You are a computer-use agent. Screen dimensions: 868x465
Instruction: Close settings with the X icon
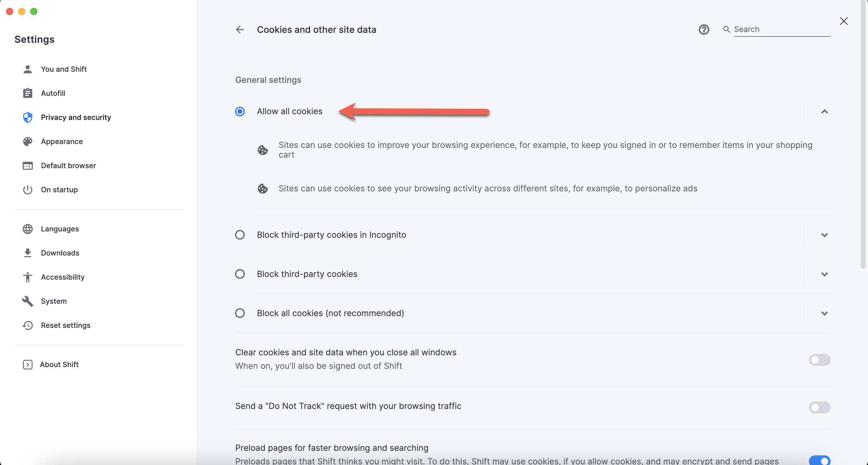pyautogui.click(x=843, y=21)
